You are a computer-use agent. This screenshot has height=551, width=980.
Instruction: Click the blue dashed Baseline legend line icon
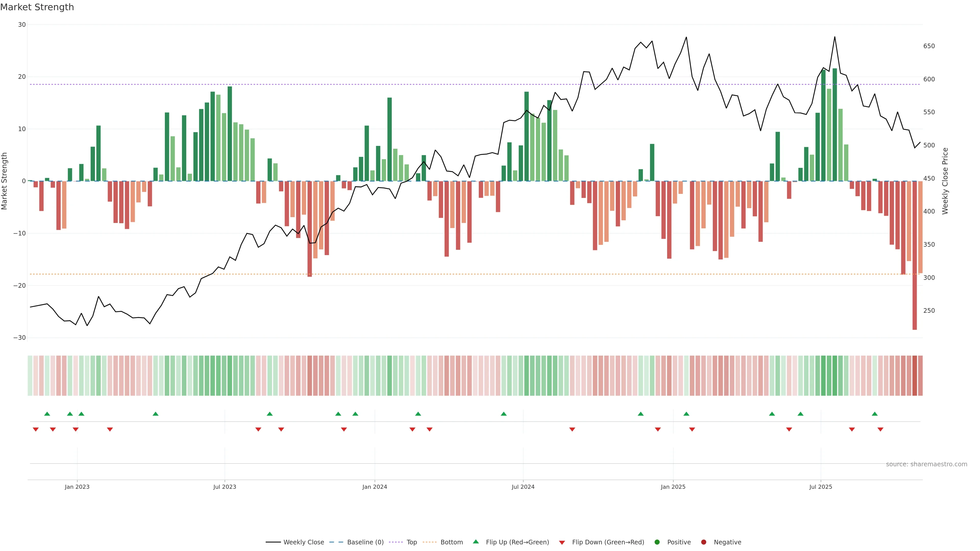[x=336, y=542]
